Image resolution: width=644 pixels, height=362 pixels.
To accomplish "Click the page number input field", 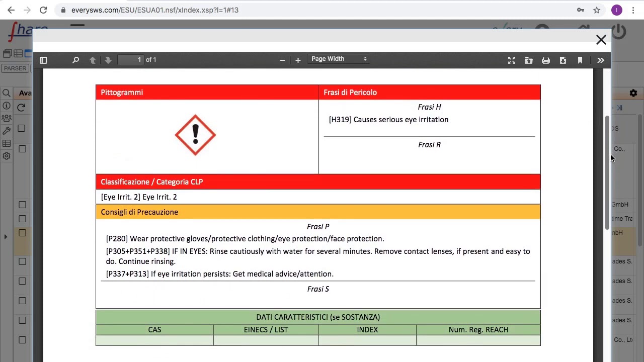I will pos(130,60).
